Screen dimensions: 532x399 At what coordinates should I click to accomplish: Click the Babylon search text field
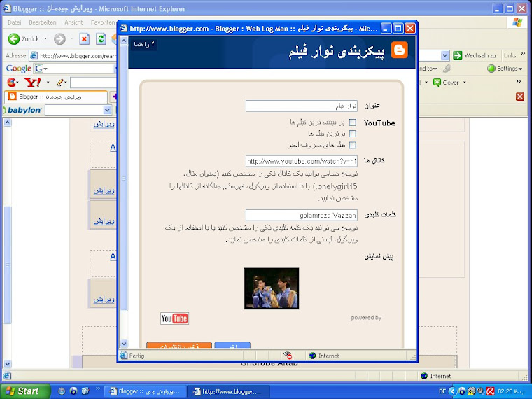(74, 110)
